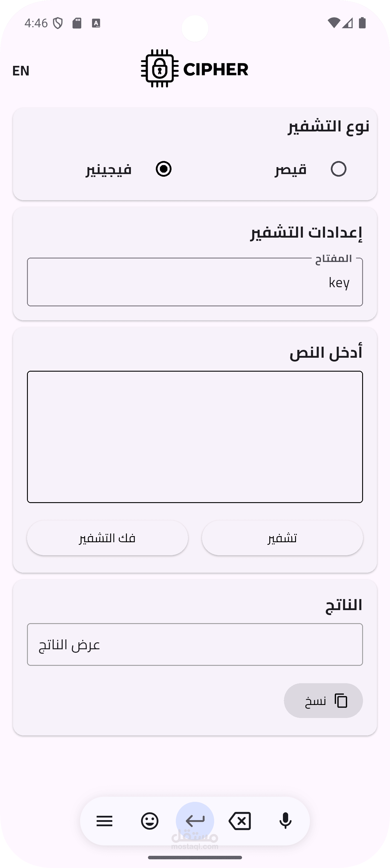Screen dimensions: 390x868
Task: Select the فيجينير (Vigenère) radio button
Action: [x=163, y=169]
